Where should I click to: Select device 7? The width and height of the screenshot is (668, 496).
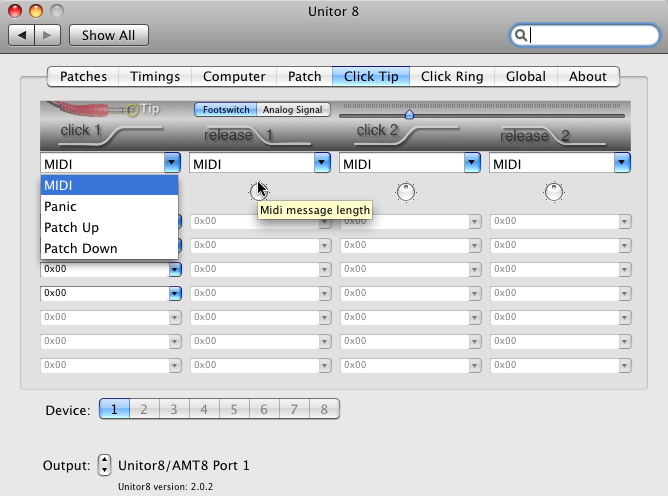pos(294,409)
